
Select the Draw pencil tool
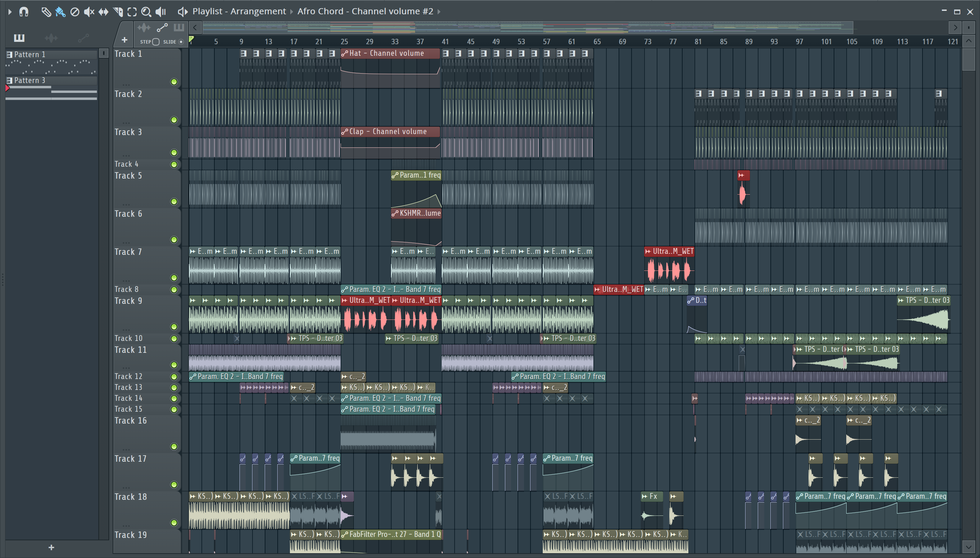pyautogui.click(x=46, y=12)
